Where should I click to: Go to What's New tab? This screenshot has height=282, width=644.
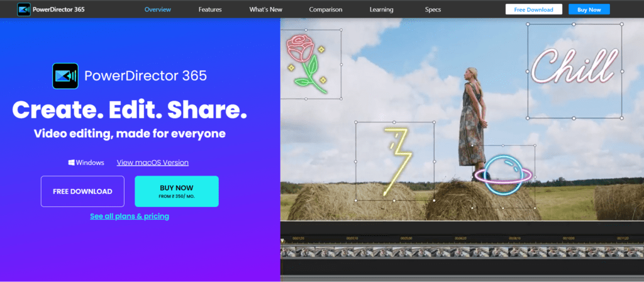click(x=266, y=9)
